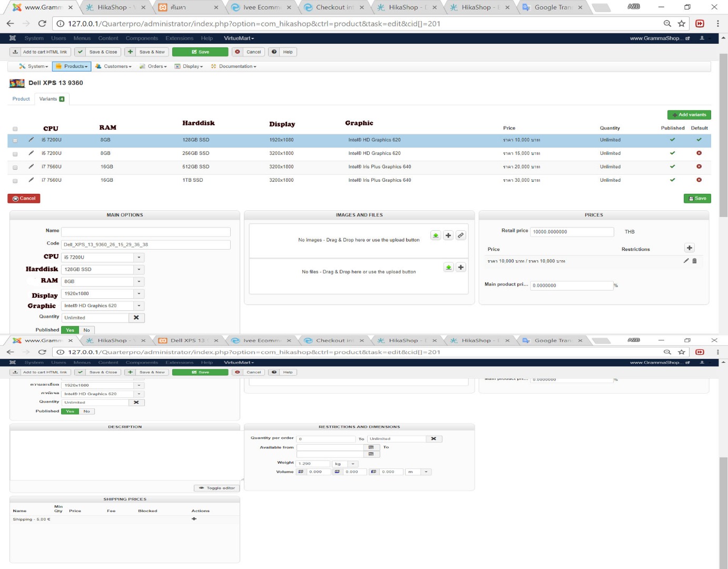Image resolution: width=728 pixels, height=569 pixels.
Task: Click the red default icon for the 1TB SSD variant
Action: pos(699,180)
